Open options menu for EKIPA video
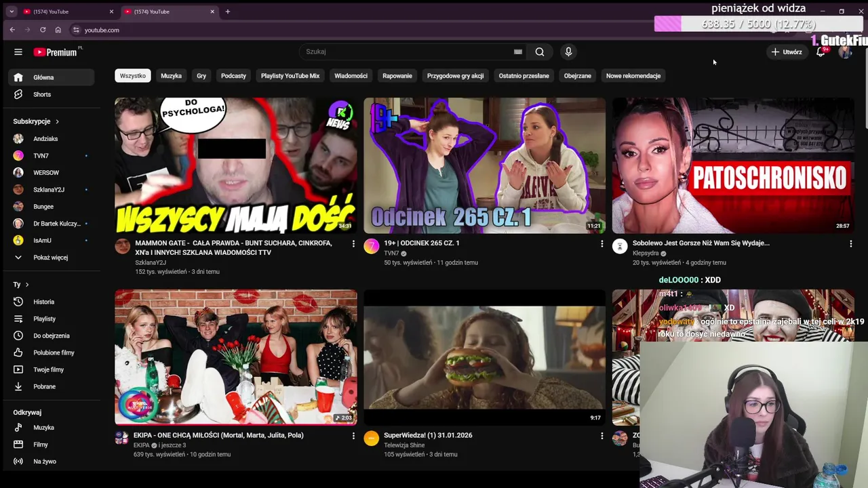This screenshot has width=868, height=488. click(353, 436)
